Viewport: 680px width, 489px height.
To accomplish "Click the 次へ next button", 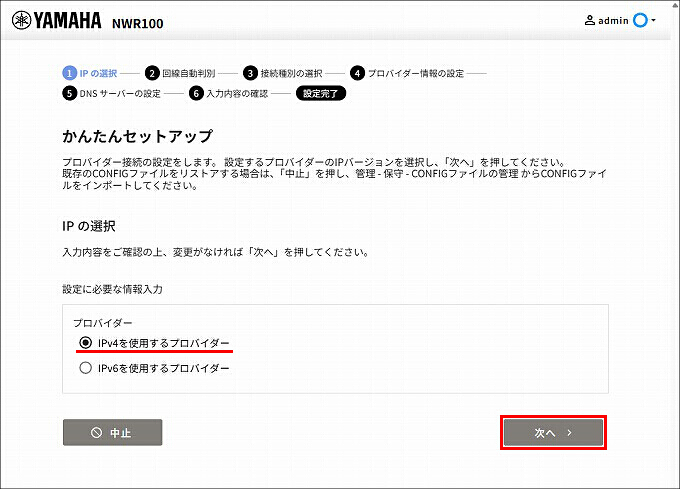I will click(553, 432).
